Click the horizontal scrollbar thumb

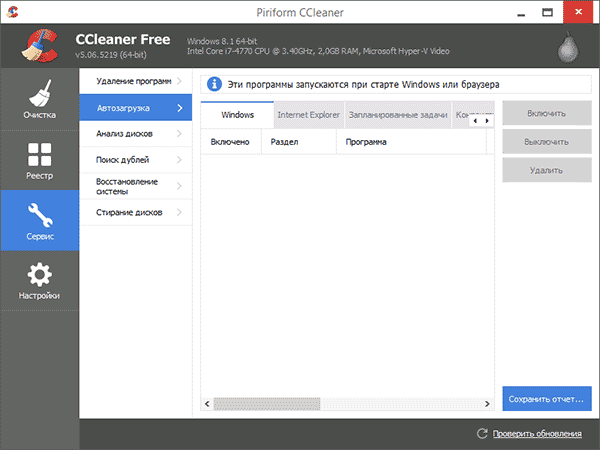267,404
